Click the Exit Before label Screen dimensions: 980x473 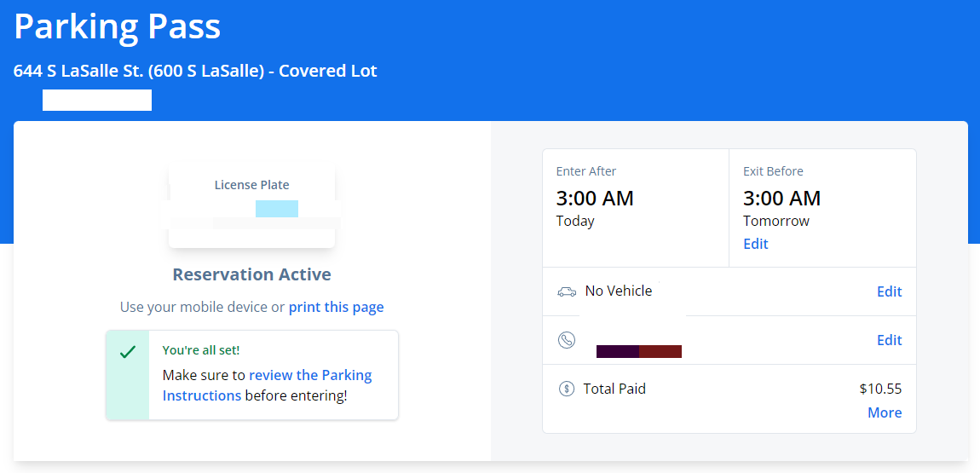click(x=773, y=171)
